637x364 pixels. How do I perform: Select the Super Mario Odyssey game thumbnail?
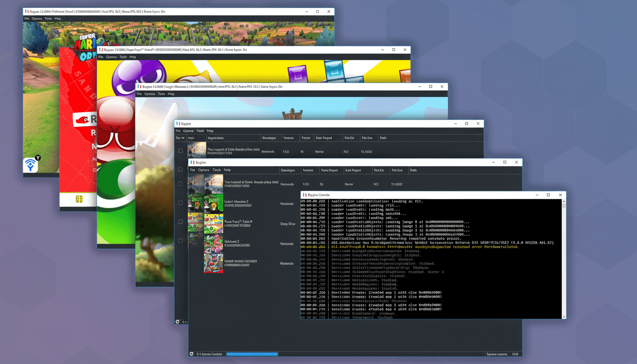pos(213,263)
